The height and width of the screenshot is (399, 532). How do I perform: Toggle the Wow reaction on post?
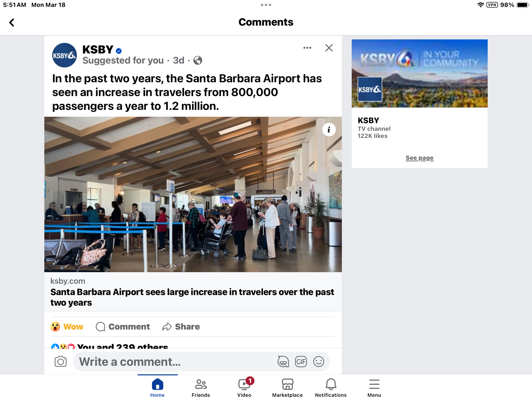coord(66,327)
